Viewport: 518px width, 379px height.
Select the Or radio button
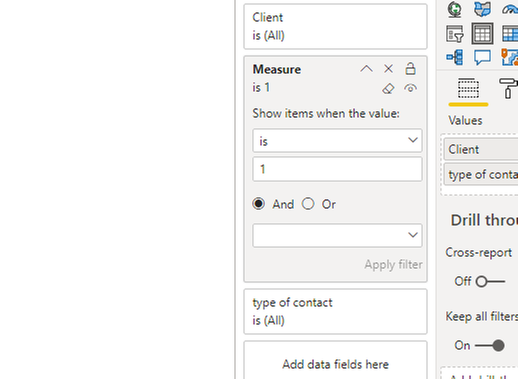pos(308,204)
